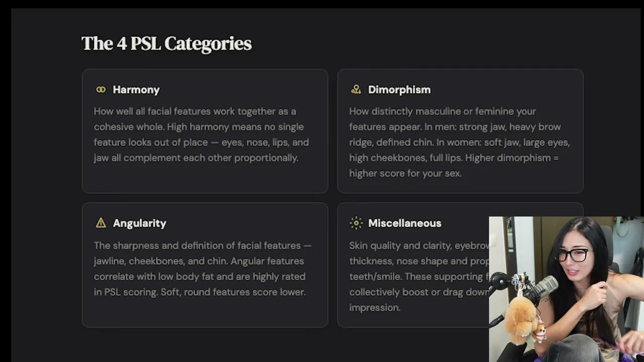The height and width of the screenshot is (362, 644).
Task: Click the Angularity warning triangle icon
Action: pyautogui.click(x=101, y=223)
